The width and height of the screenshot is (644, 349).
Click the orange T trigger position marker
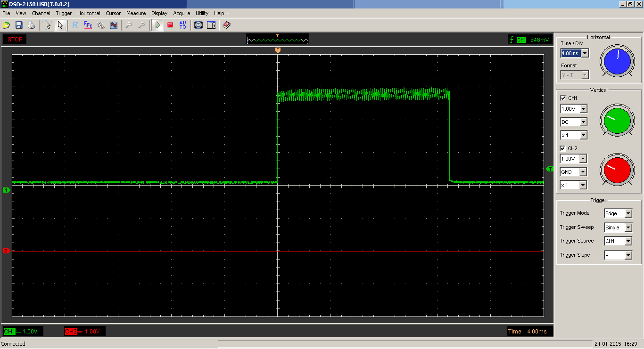click(x=278, y=50)
